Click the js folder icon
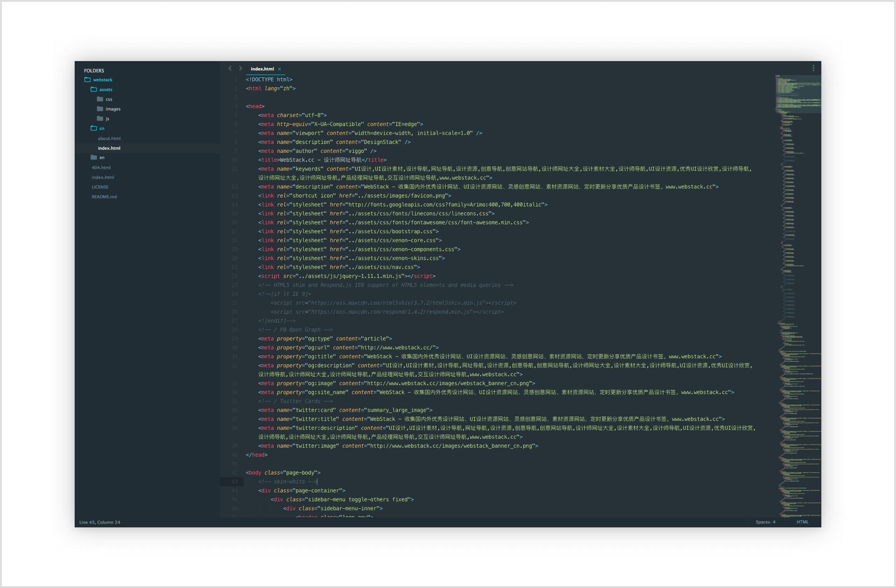This screenshot has height=588, width=896. [100, 118]
